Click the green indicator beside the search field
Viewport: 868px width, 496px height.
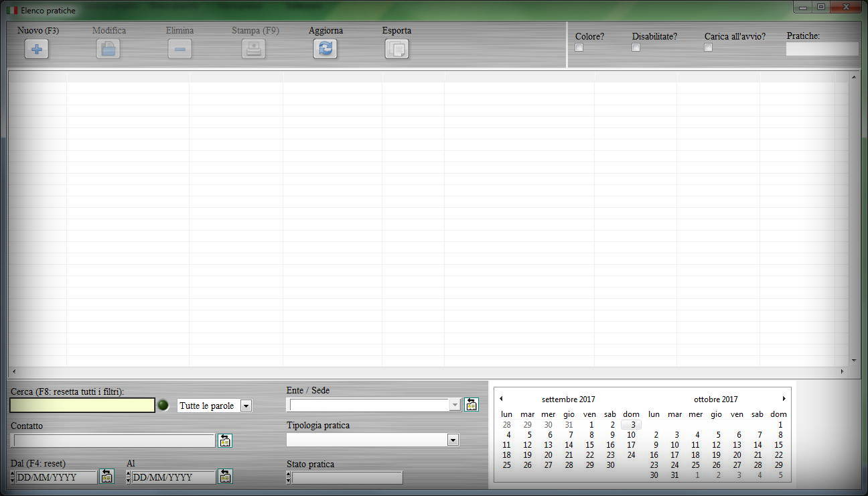tap(163, 406)
